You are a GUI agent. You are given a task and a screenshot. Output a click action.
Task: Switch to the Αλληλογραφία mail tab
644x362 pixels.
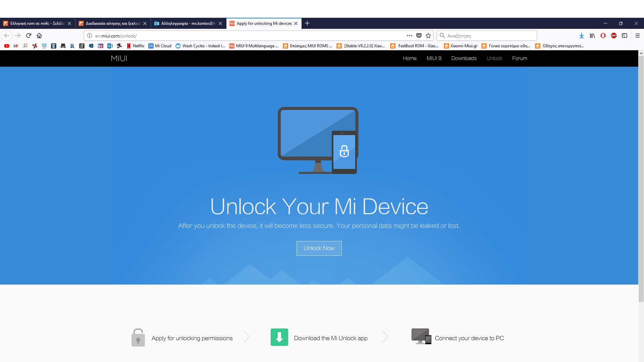tap(184, 23)
